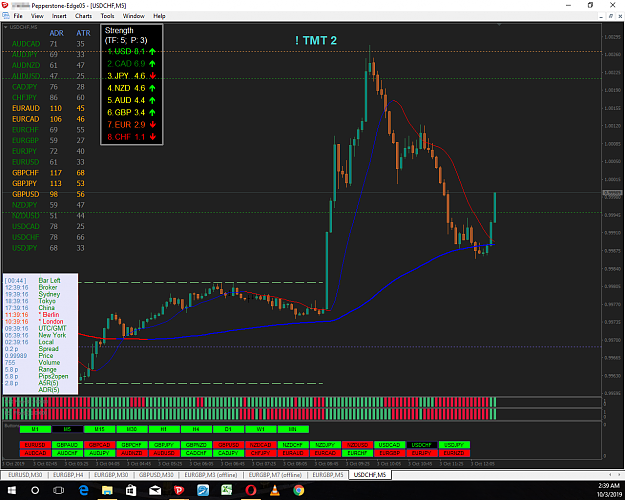Switch symbol with the AUDJPY button

(x=100, y=453)
